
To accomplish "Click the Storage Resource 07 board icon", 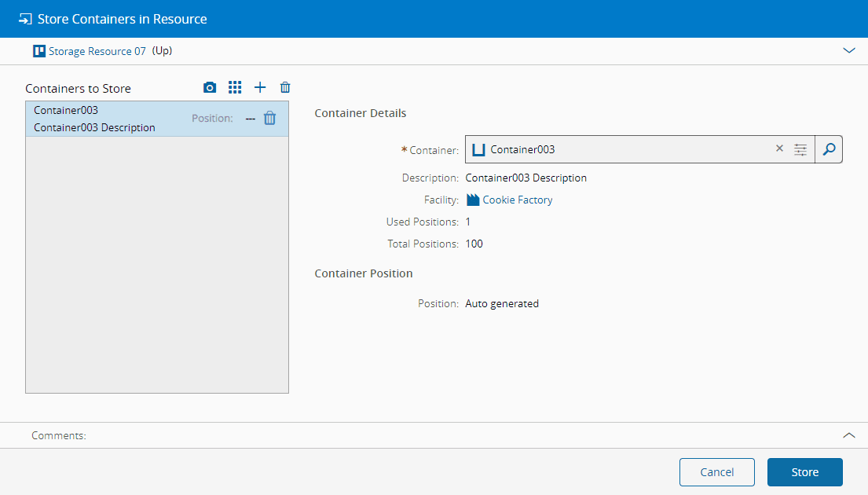I will 39,51.
